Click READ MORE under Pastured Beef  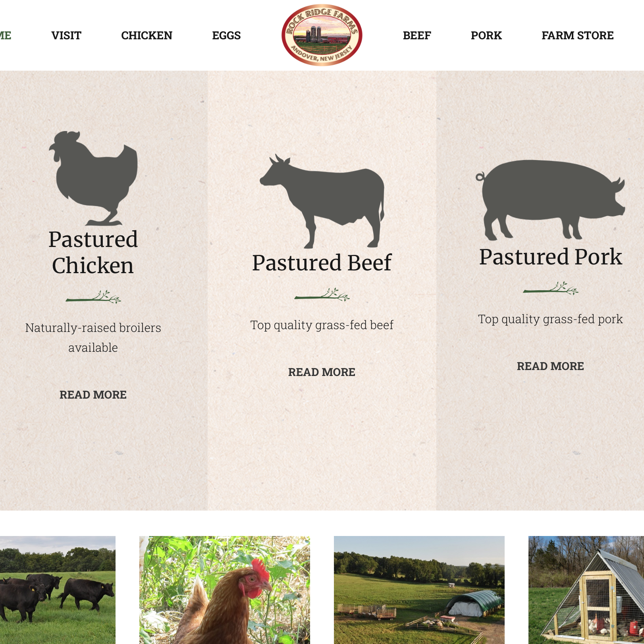[322, 372]
